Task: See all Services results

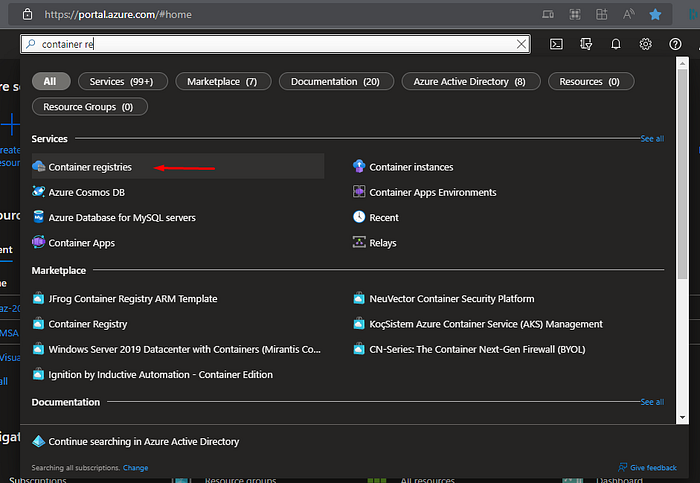Action: [x=652, y=139]
